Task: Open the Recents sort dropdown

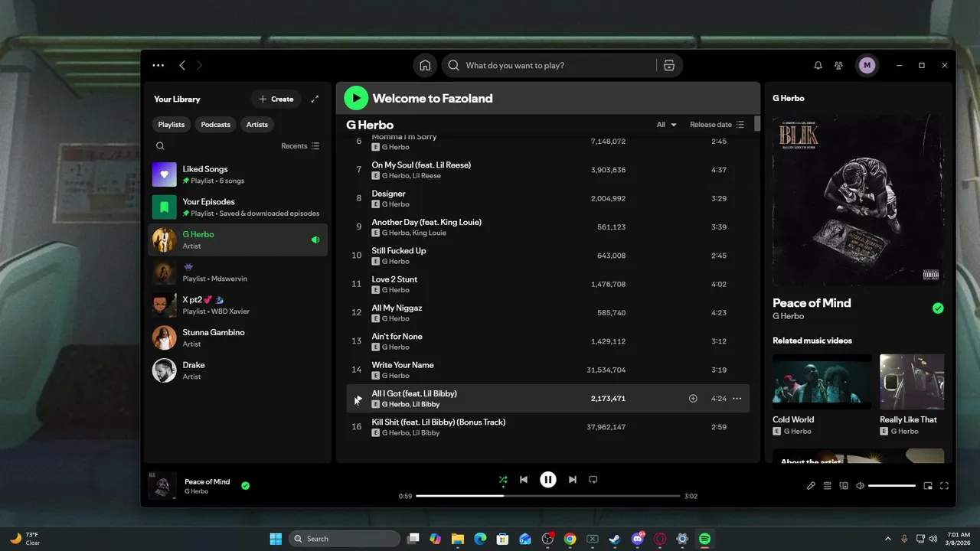Action: [300, 146]
